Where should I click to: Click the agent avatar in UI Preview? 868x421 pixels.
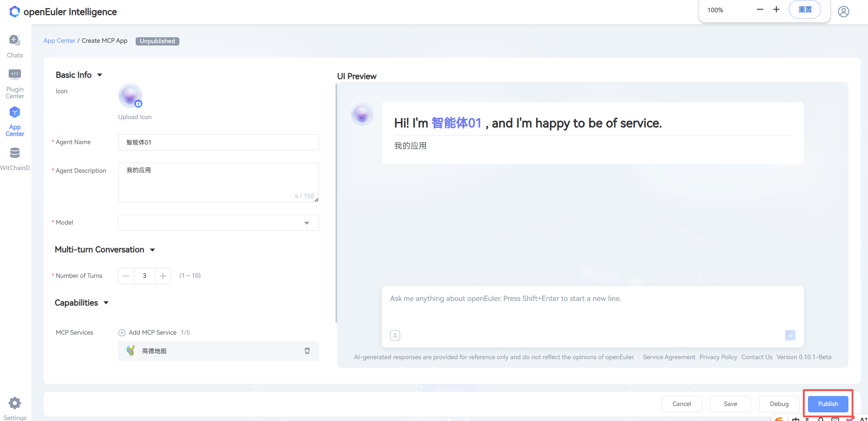(x=362, y=114)
